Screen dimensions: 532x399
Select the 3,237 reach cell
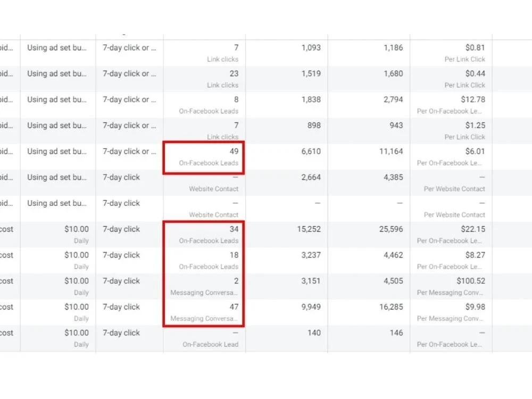point(311,255)
